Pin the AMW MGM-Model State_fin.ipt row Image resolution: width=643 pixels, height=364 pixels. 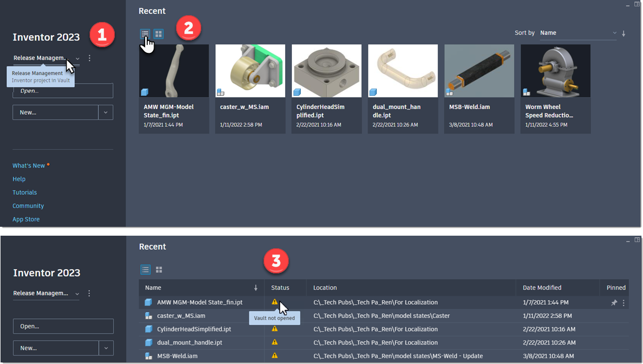click(614, 303)
